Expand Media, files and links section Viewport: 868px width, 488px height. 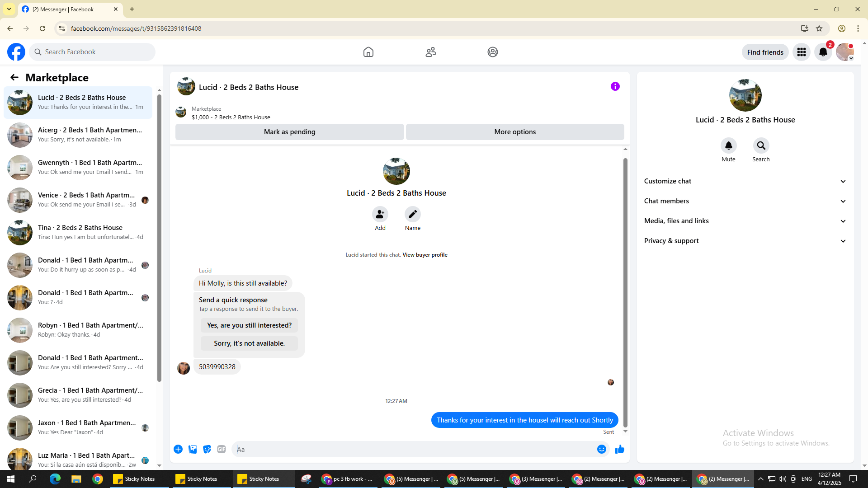point(745,221)
